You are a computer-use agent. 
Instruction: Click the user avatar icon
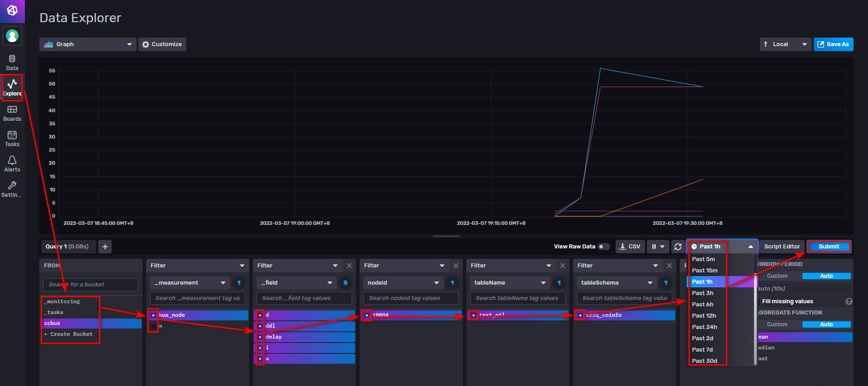12,36
